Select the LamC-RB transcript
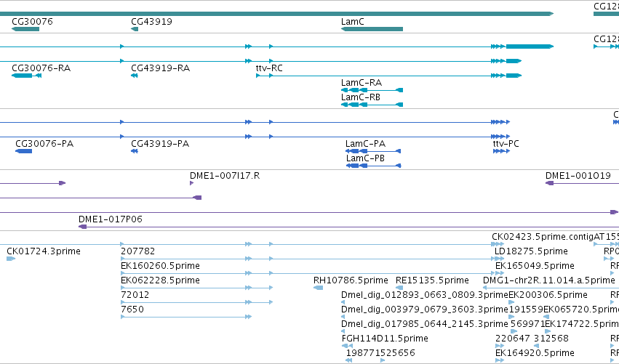619x364 pixels. 372,105
